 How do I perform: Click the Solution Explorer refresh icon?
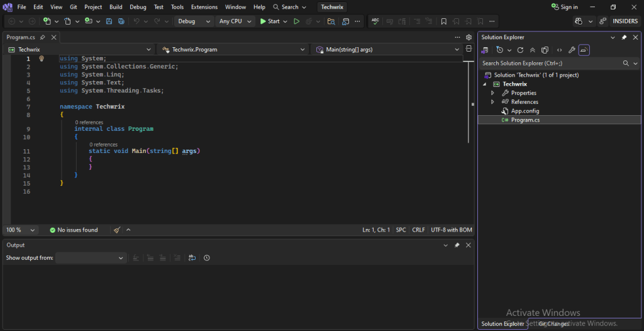coord(520,50)
